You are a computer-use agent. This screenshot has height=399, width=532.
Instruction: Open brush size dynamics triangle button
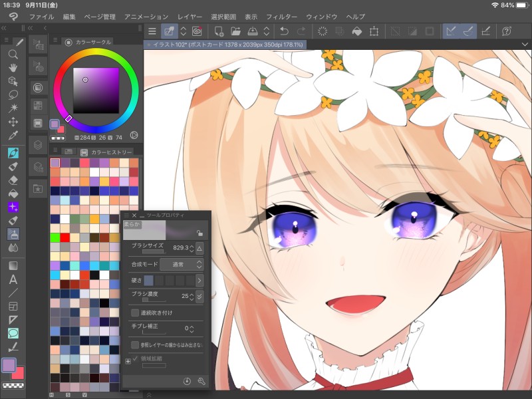199,248
